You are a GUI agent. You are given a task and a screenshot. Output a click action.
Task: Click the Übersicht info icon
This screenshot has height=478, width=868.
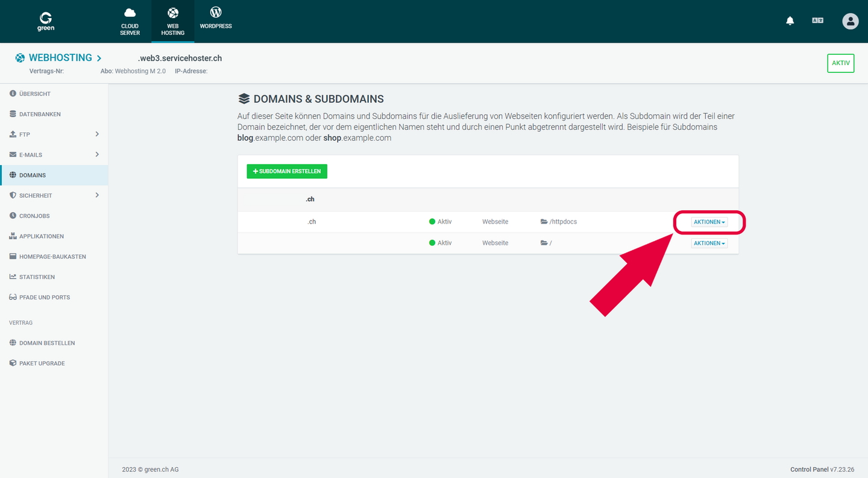(13, 93)
